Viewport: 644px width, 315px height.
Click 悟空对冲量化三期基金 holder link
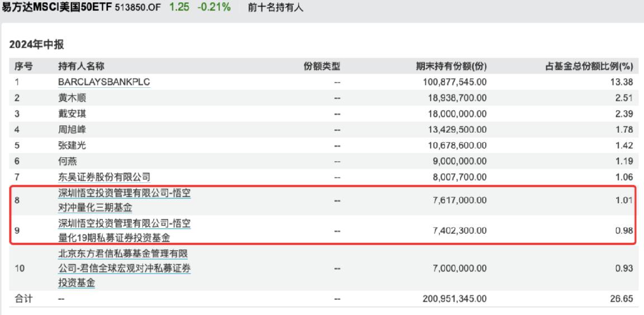(127, 201)
